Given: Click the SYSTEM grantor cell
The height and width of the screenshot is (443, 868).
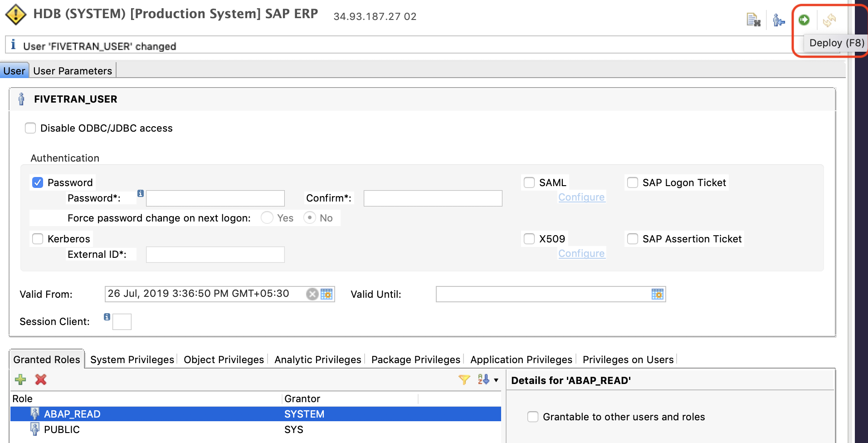Looking at the screenshot, I should [x=304, y=414].
